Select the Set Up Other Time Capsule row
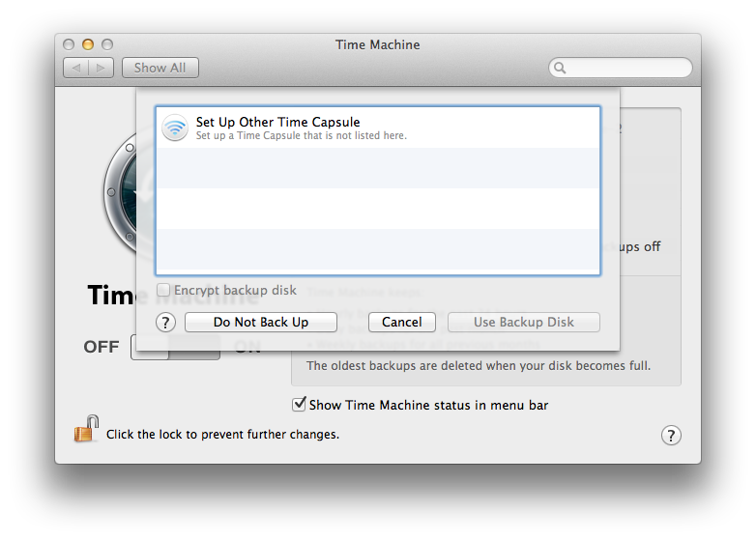Screen dimensions: 756x540 click(x=378, y=128)
